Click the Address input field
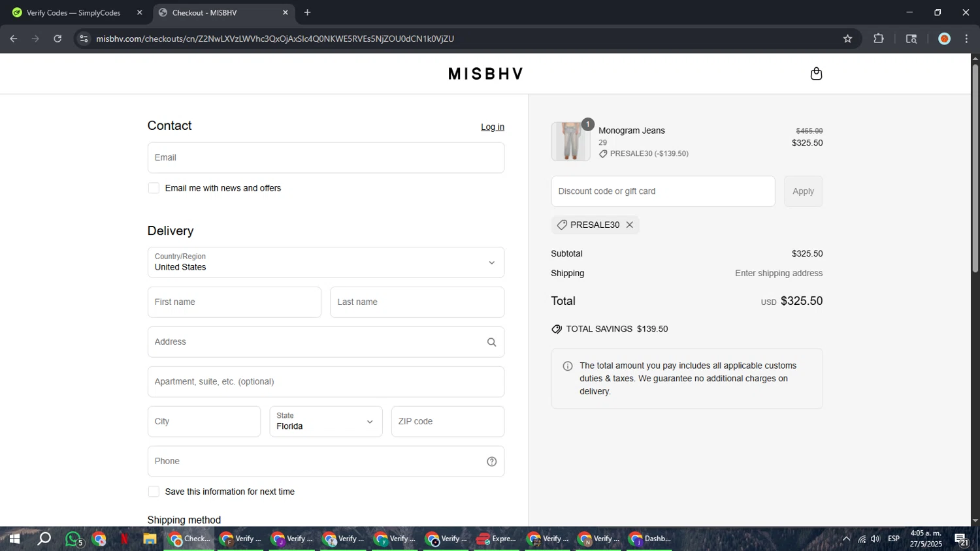 [x=325, y=342]
